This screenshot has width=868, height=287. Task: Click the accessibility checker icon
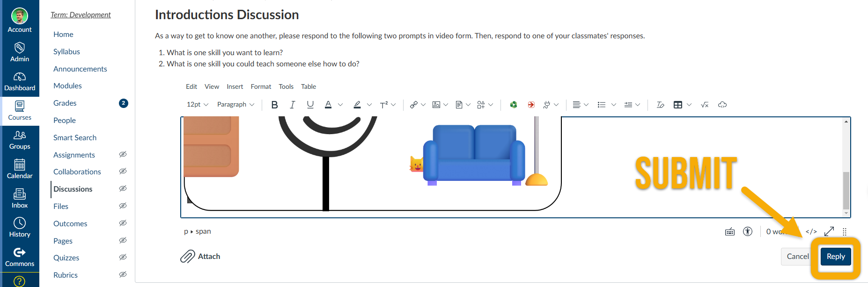748,231
